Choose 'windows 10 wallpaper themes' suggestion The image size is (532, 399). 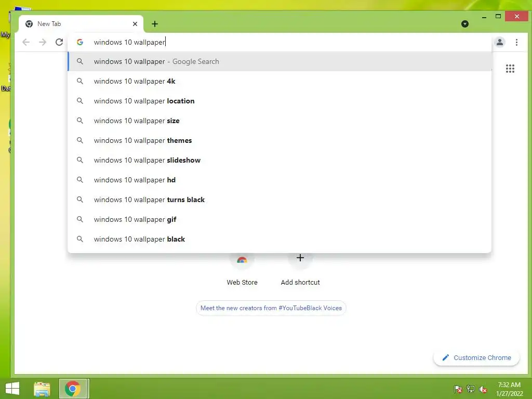pos(280,140)
